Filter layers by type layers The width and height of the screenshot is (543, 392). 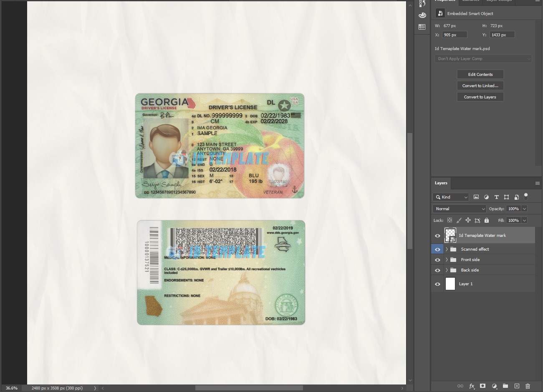pyautogui.click(x=496, y=197)
